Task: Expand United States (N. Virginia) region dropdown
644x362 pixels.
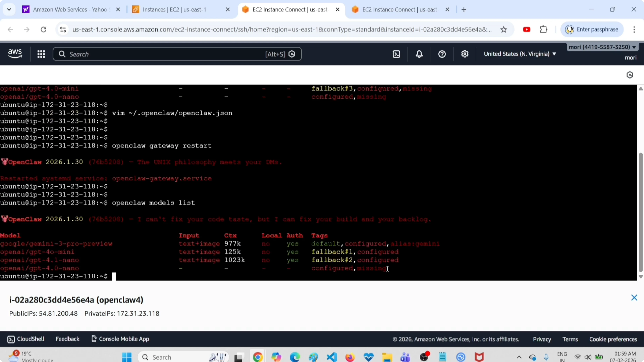Action: 520,54
